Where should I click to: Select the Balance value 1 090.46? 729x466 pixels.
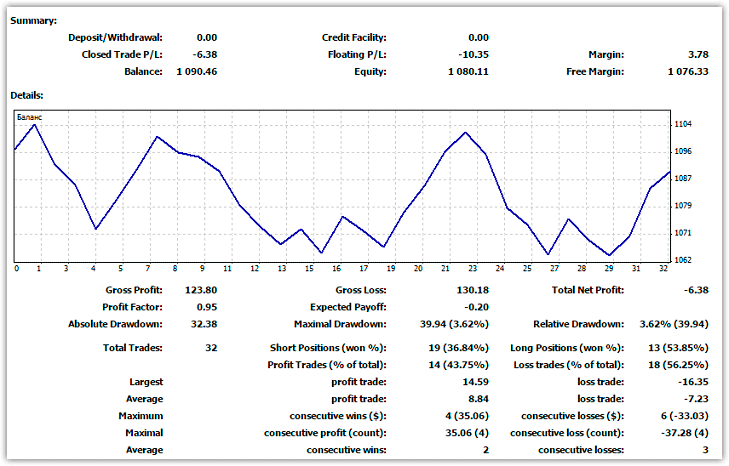tap(197, 72)
